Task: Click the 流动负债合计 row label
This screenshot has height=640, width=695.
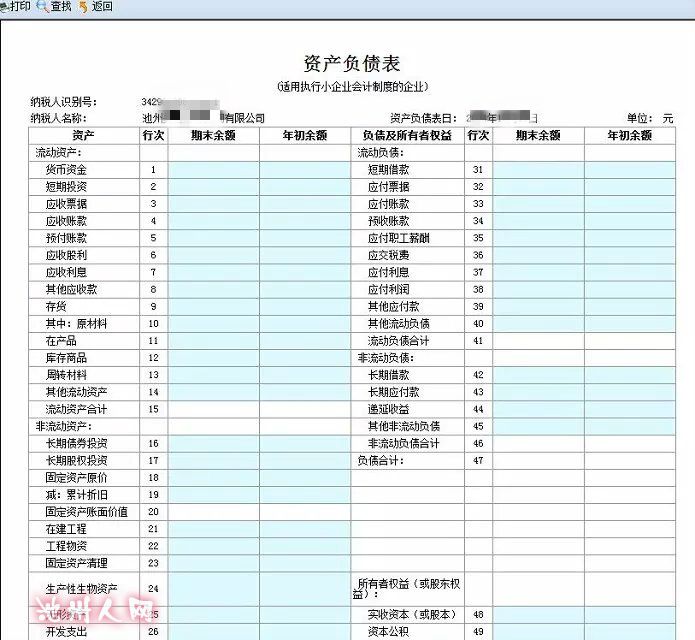Action: tap(398, 341)
